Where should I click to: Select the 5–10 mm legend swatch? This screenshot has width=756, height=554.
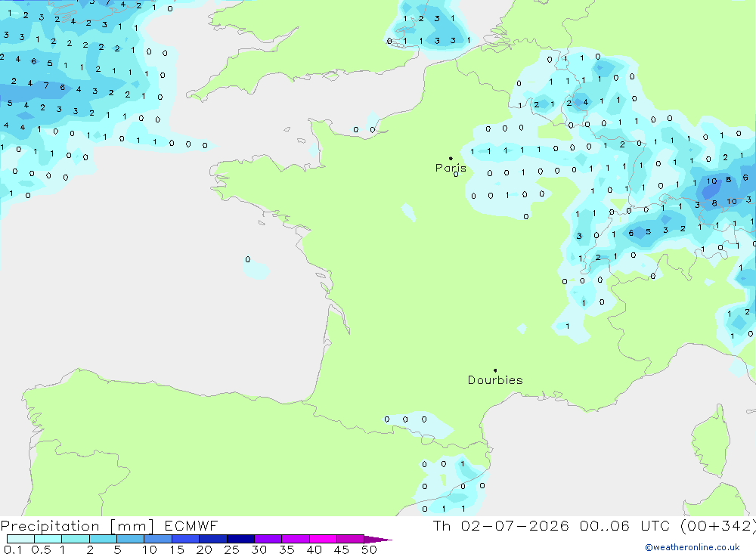(x=131, y=539)
